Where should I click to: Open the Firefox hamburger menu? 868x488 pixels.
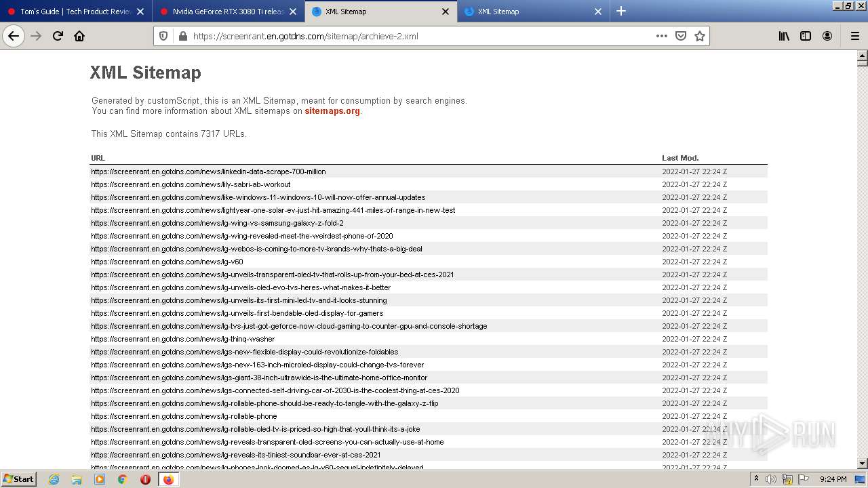coord(854,36)
